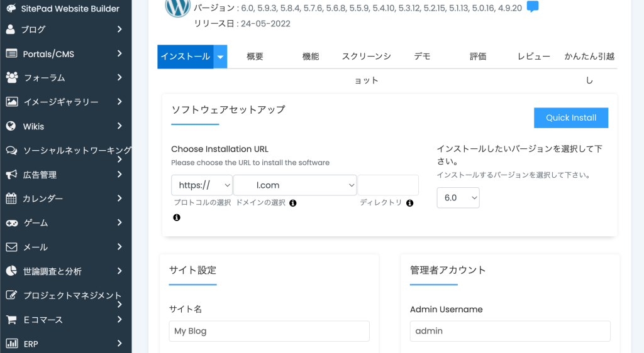Click info icon next to ドメインの選択
This screenshot has height=353, width=644.
293,203
